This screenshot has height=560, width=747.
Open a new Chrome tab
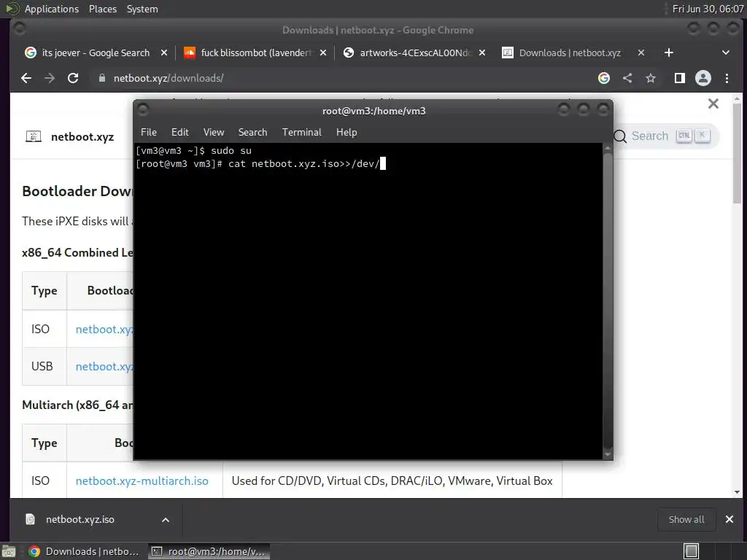668,52
